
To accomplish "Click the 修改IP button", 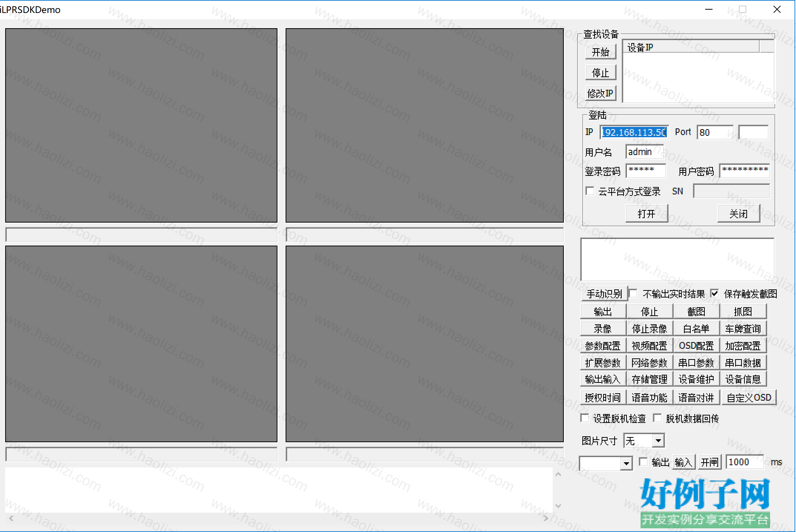I will coord(601,93).
